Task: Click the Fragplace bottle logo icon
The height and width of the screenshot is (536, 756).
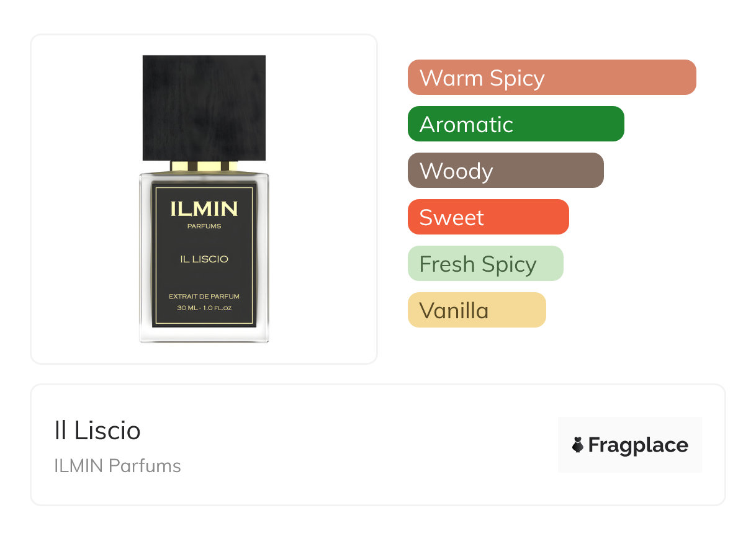Action: coord(578,445)
